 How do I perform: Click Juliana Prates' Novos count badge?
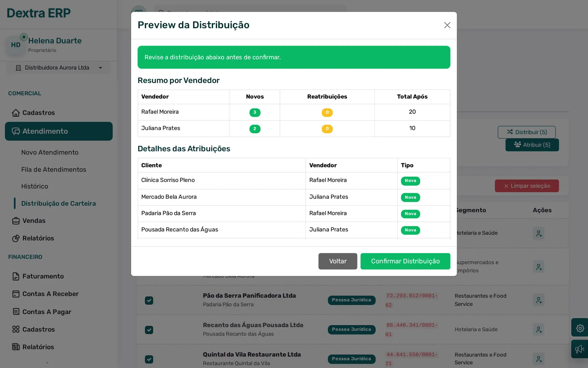pos(255,129)
